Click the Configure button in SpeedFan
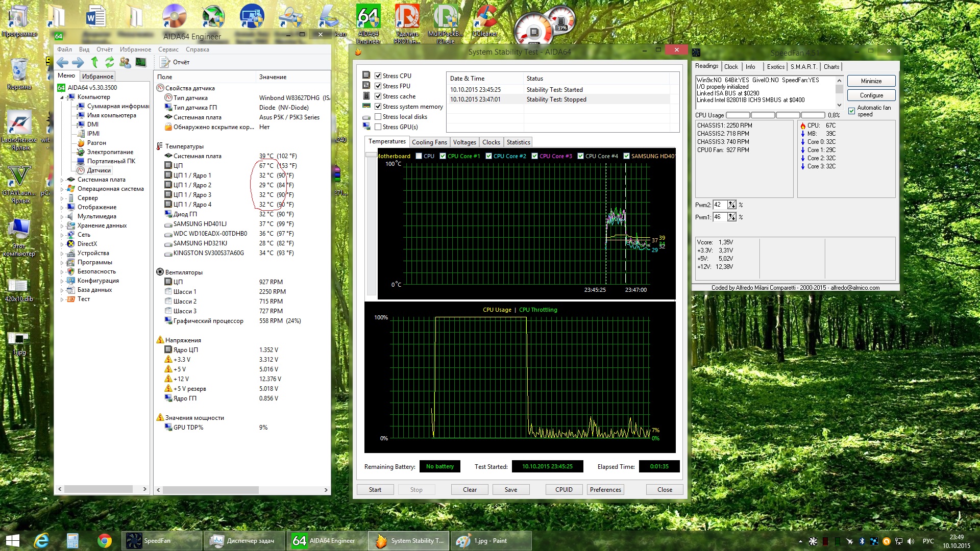The height and width of the screenshot is (551, 980). coord(871,95)
